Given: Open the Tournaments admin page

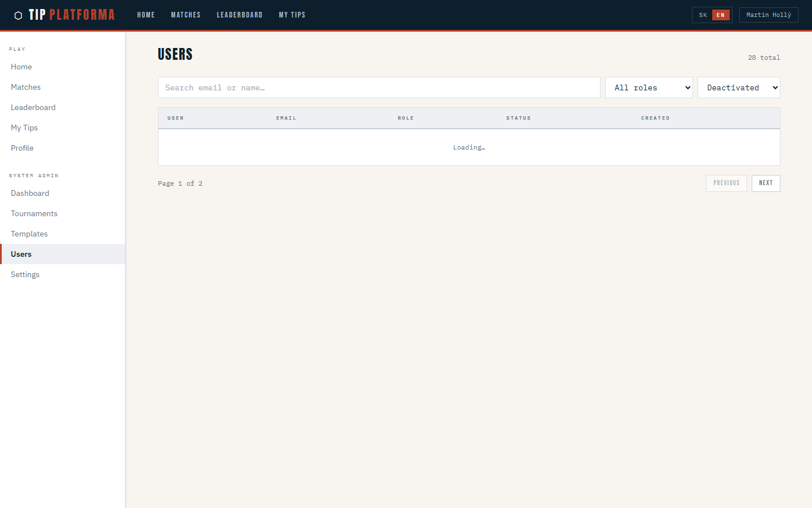Looking at the screenshot, I should [34, 213].
